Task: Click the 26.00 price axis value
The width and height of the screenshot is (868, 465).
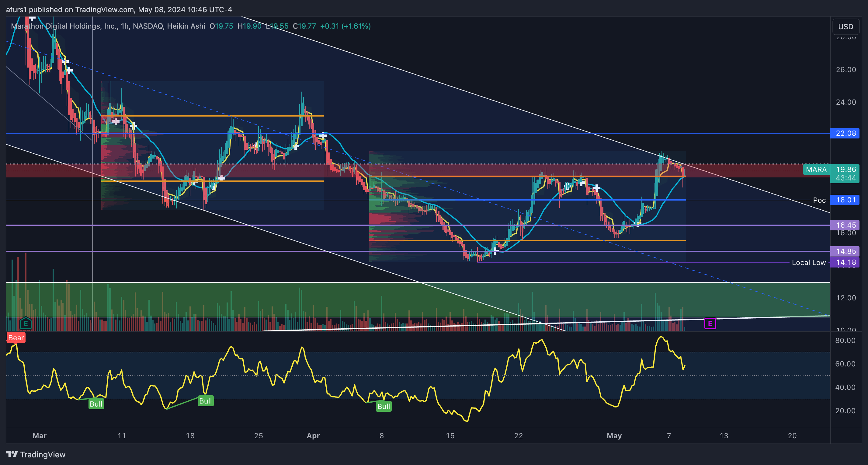Action: coord(846,69)
